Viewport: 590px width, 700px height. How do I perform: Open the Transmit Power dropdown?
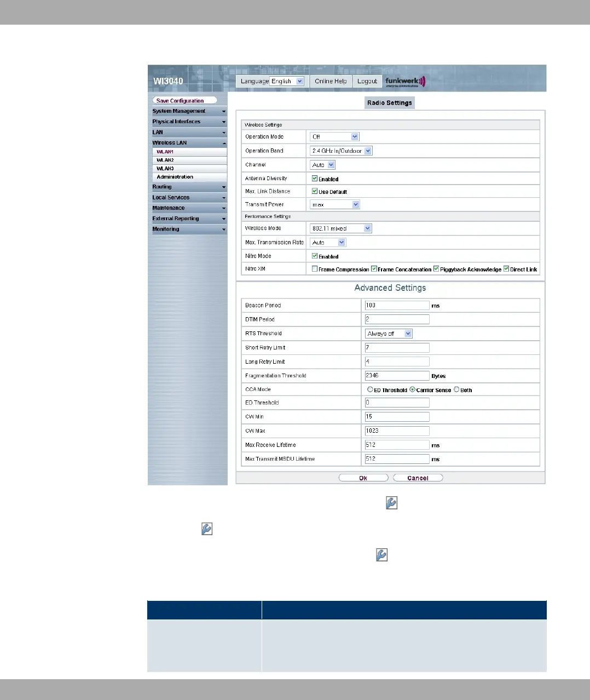click(335, 205)
